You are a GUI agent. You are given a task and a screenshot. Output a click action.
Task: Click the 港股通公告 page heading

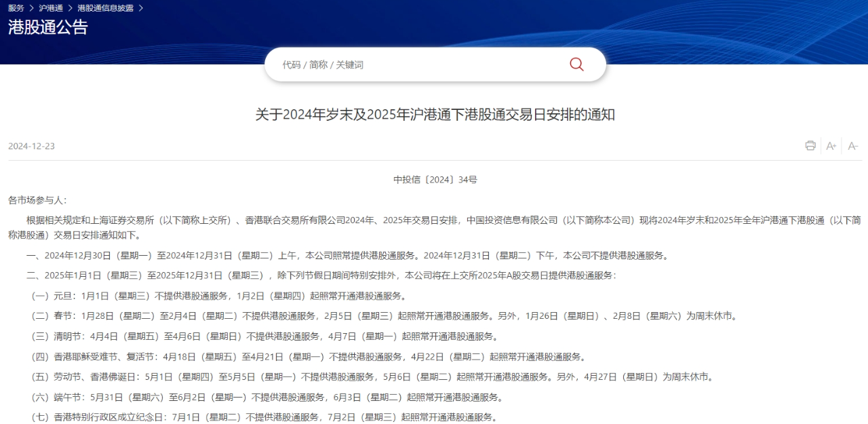(47, 28)
